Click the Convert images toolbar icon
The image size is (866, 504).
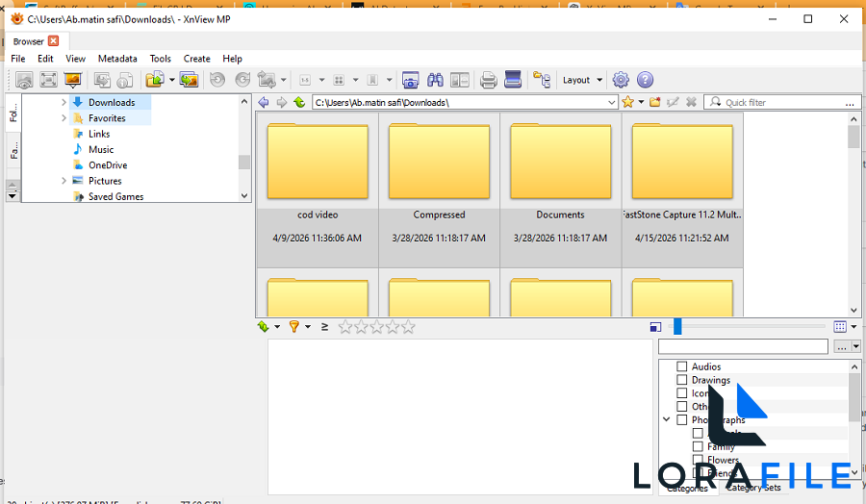(x=189, y=80)
